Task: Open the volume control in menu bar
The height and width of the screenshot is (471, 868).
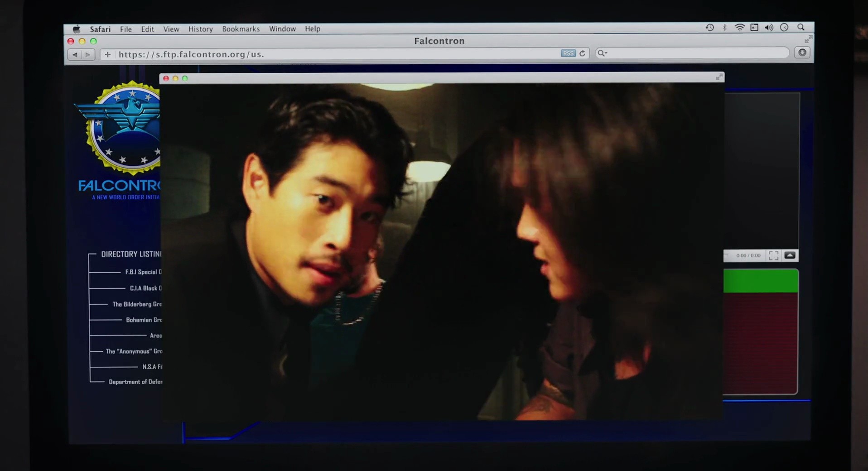Action: [769, 28]
